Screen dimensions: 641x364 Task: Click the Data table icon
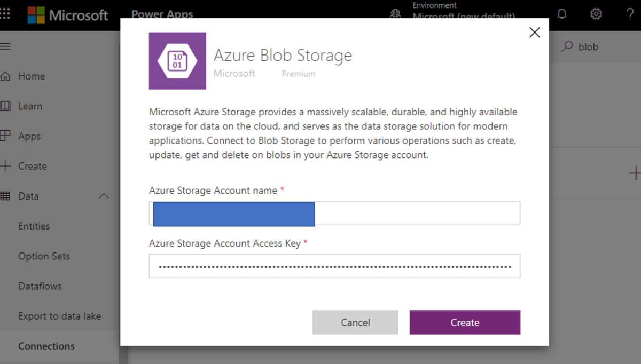point(5,196)
